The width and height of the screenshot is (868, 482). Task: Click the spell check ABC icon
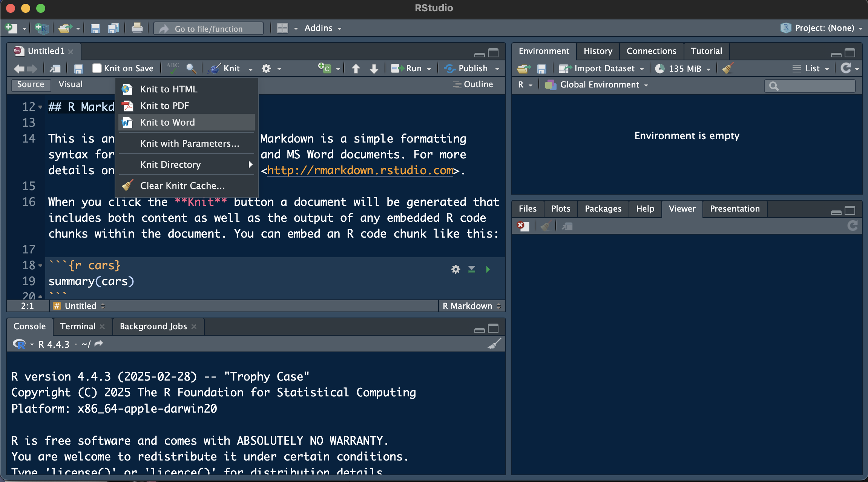pos(173,68)
